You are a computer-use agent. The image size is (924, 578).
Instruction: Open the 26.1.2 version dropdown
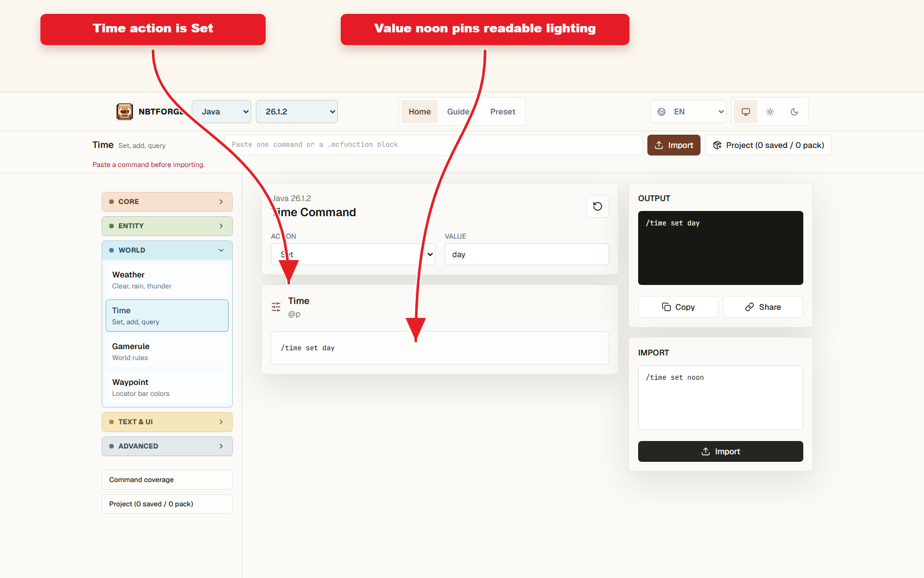pos(297,112)
